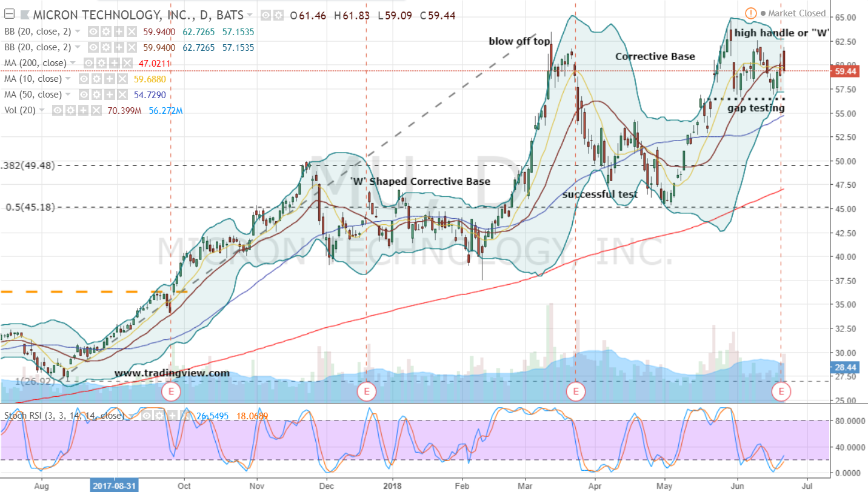Click the earnings E marker in late March 2018
The width and height of the screenshot is (868, 492).
point(575,393)
